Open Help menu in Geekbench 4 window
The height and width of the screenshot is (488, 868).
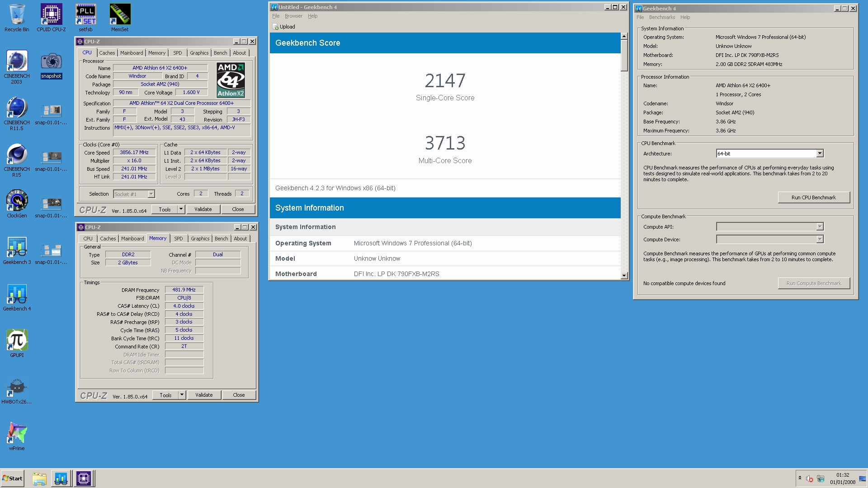685,17
